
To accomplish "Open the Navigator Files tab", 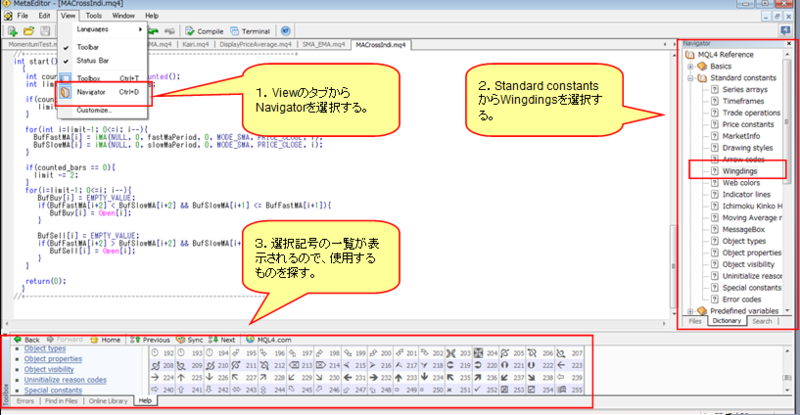I will point(695,321).
